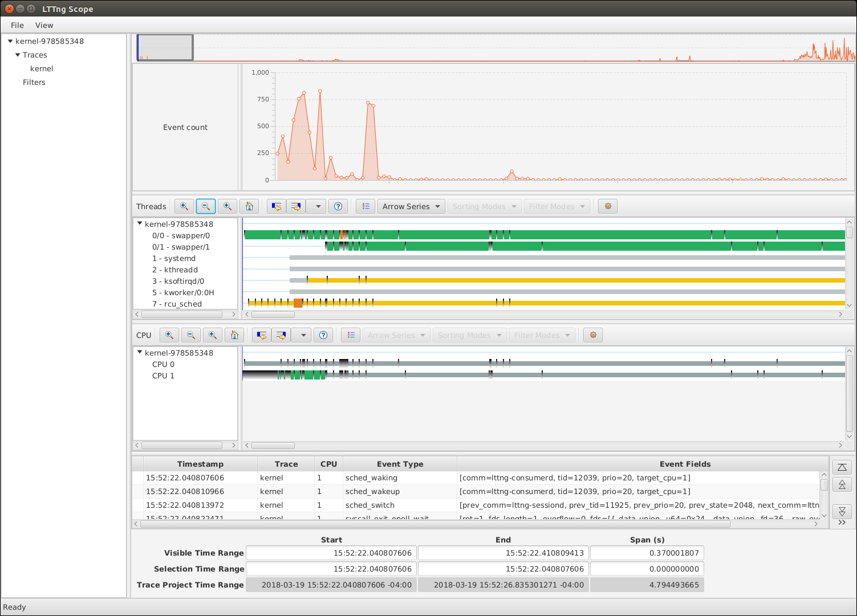Collapse kernel-978585348 in CPU tree
The width and height of the screenshot is (857, 616).
tap(140, 353)
